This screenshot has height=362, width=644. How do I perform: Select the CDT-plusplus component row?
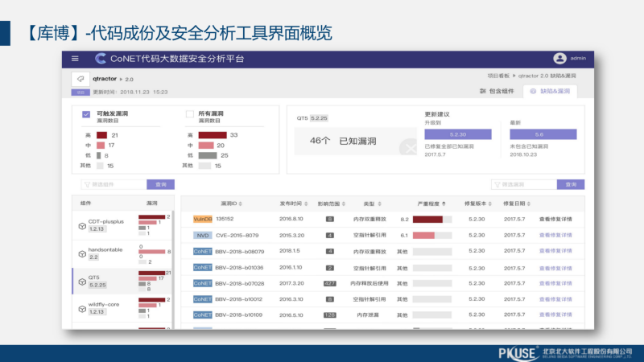[x=122, y=225]
